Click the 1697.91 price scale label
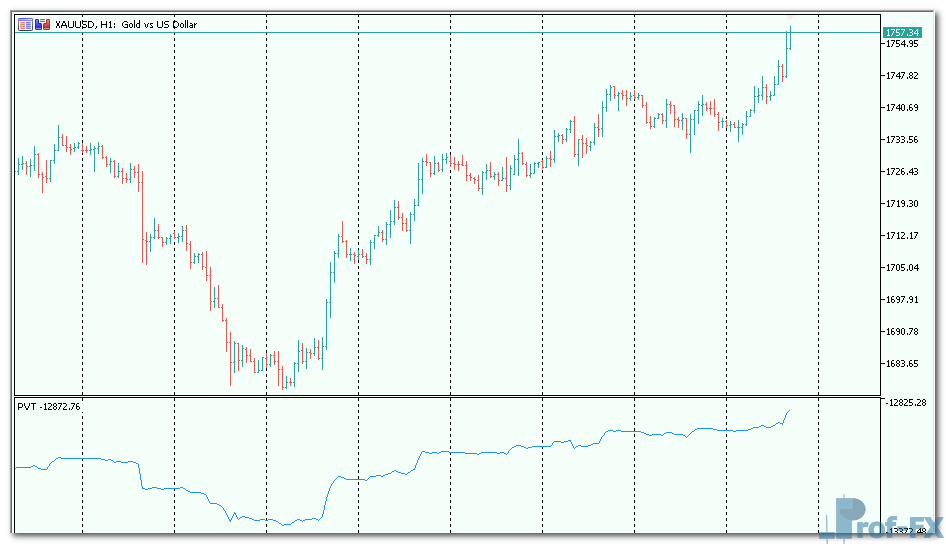The width and height of the screenshot is (946, 544). coord(902,300)
